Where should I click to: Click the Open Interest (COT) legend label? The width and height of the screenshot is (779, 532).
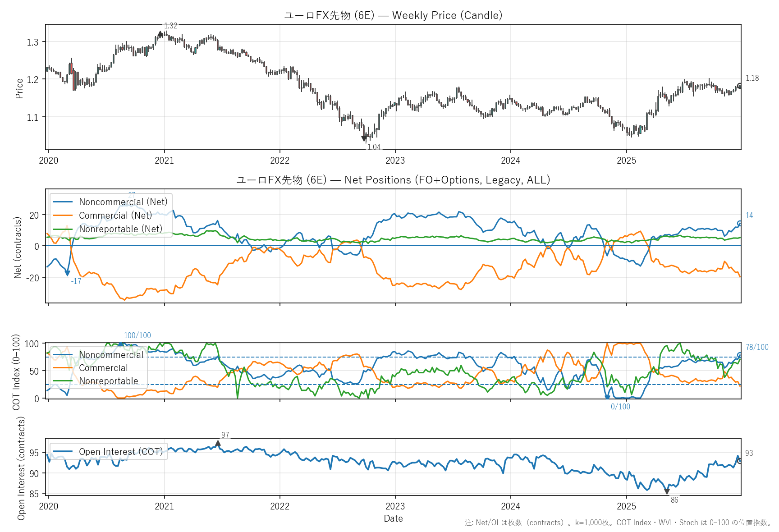pos(120,452)
